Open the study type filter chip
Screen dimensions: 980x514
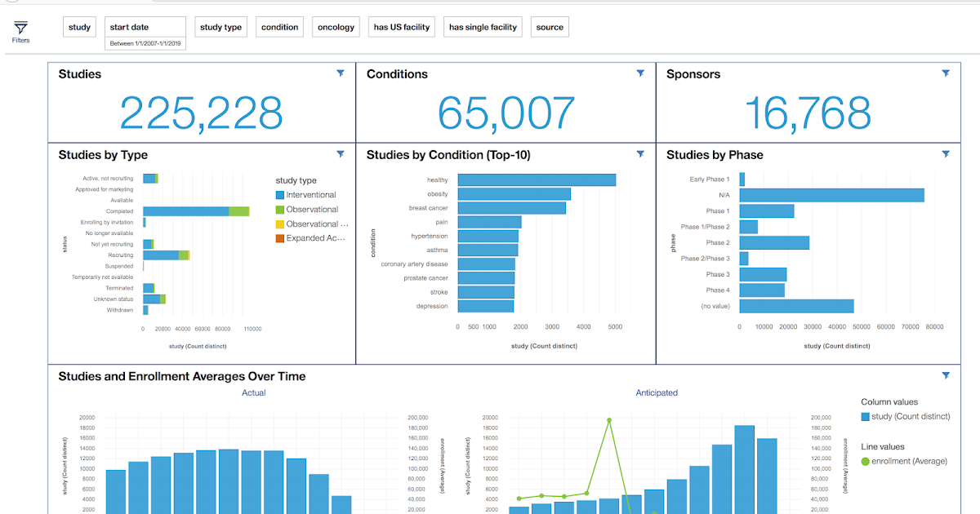(220, 26)
